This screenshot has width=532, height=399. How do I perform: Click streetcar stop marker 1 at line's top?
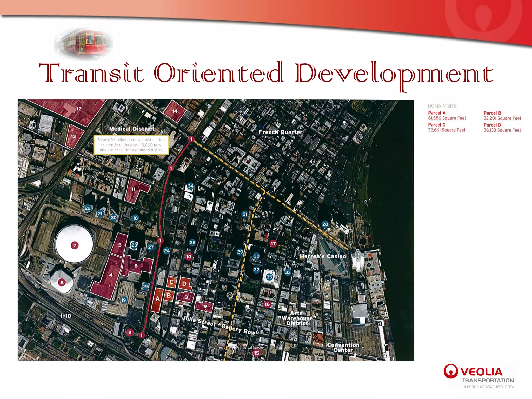coord(191,139)
